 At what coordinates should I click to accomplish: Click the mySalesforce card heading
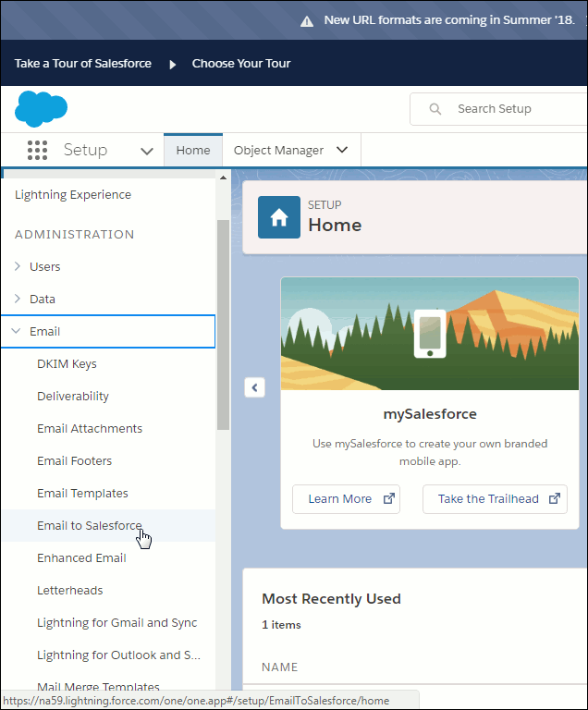click(430, 414)
